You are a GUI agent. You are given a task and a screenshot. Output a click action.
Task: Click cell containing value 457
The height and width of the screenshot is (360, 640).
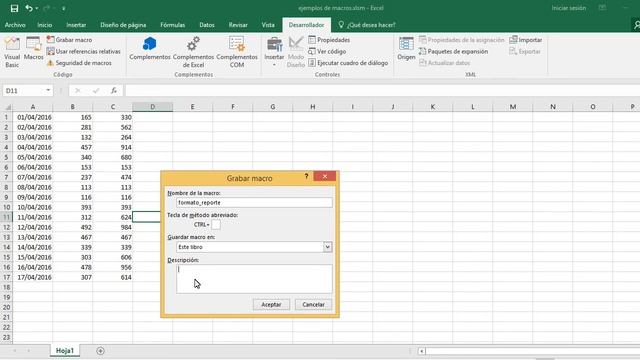73,147
